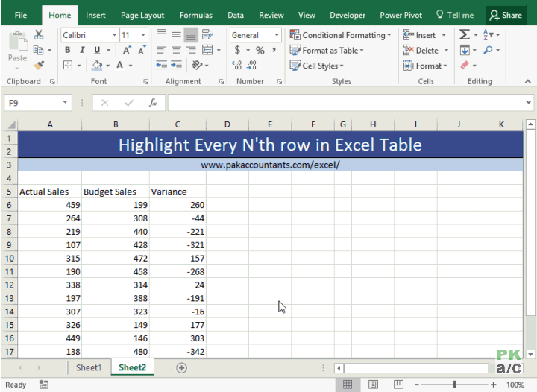Click the macro record status bar icon
Image resolution: width=537 pixels, height=392 pixels.
coord(43,385)
